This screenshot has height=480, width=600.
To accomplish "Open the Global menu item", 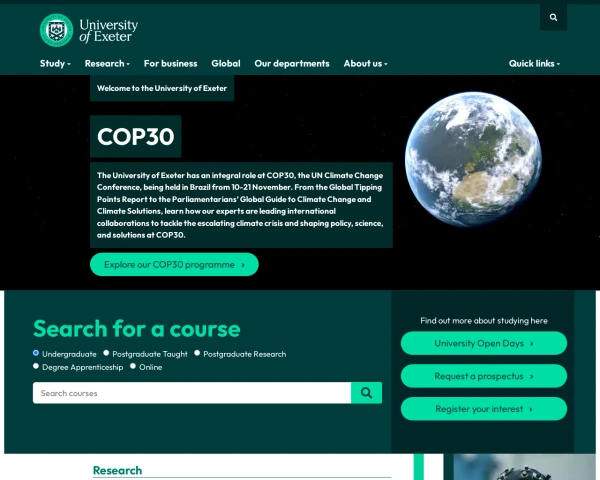I will (x=226, y=64).
